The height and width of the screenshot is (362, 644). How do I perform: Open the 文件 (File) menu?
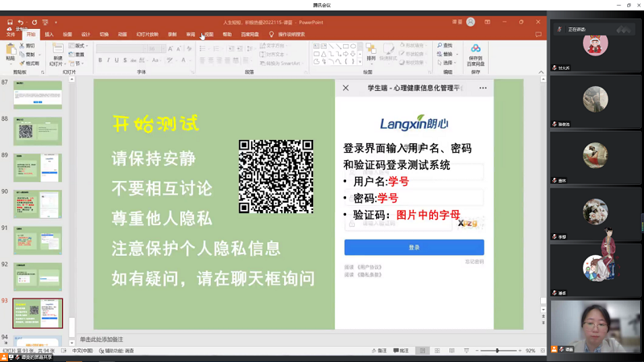tap(10, 35)
